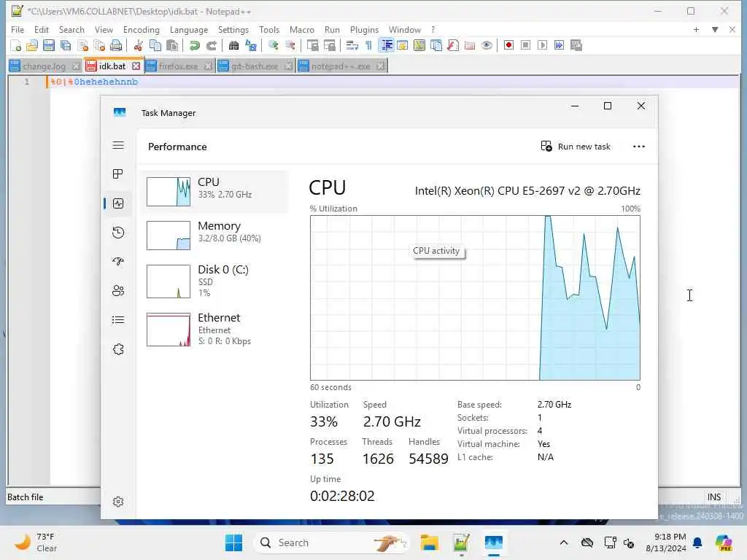The height and width of the screenshot is (560, 747).
Task: Open the App history page
Action: (118, 233)
